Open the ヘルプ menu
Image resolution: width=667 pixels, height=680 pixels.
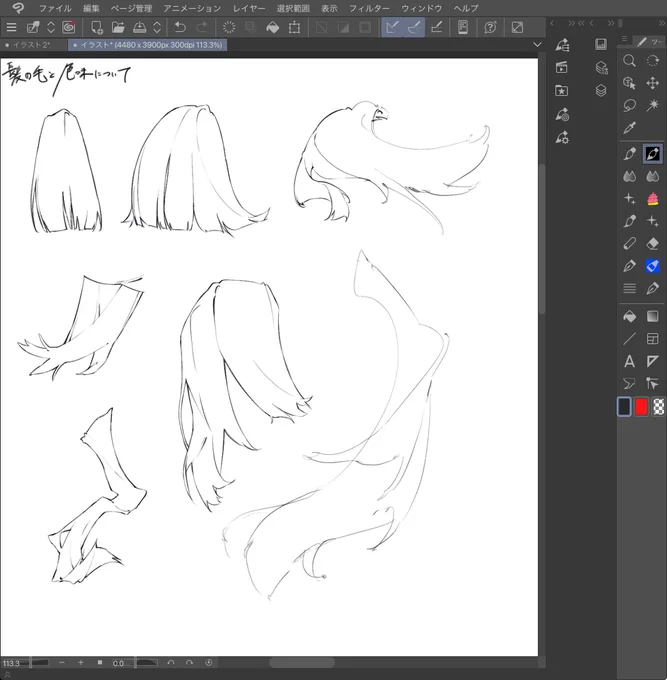coord(466,8)
